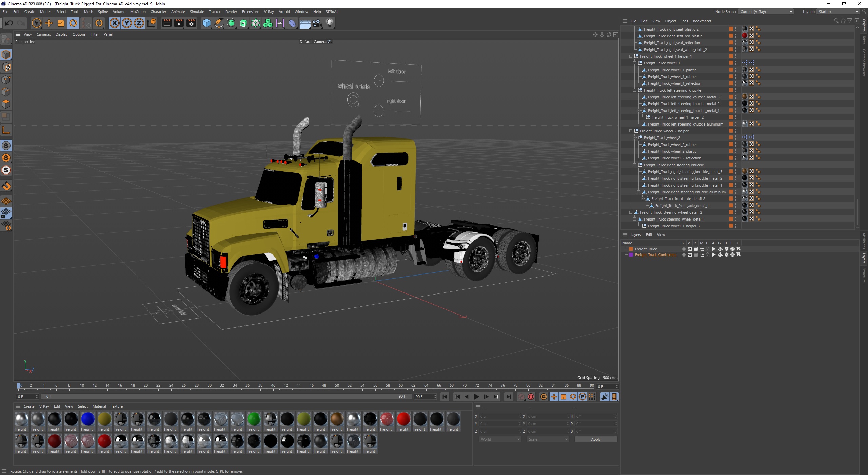
Task: Open the Scale mode dropdown
Action: coord(548,439)
